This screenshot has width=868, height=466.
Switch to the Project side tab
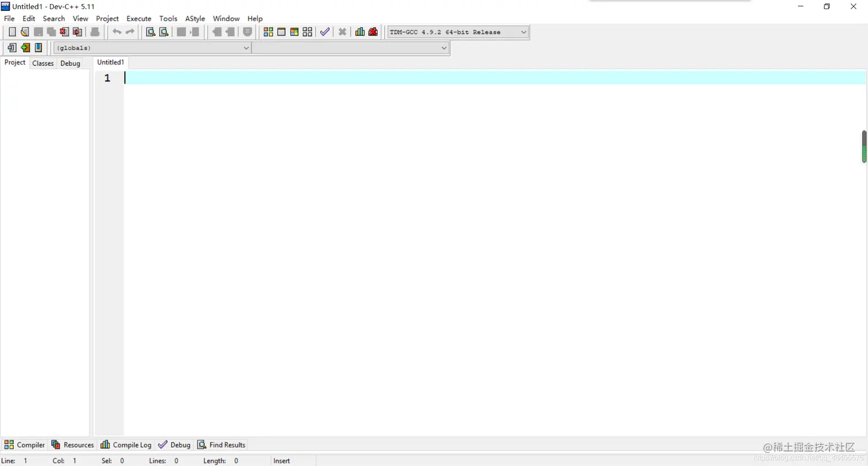15,63
